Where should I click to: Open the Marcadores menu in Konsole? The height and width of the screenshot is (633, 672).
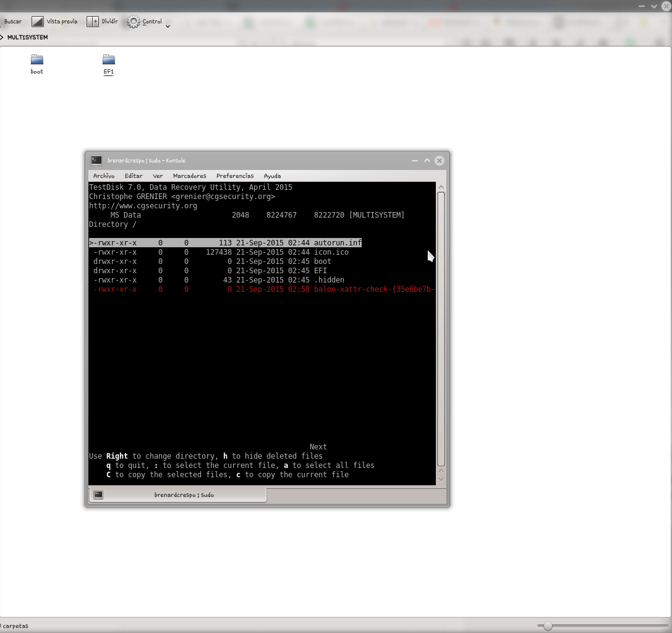(x=189, y=176)
